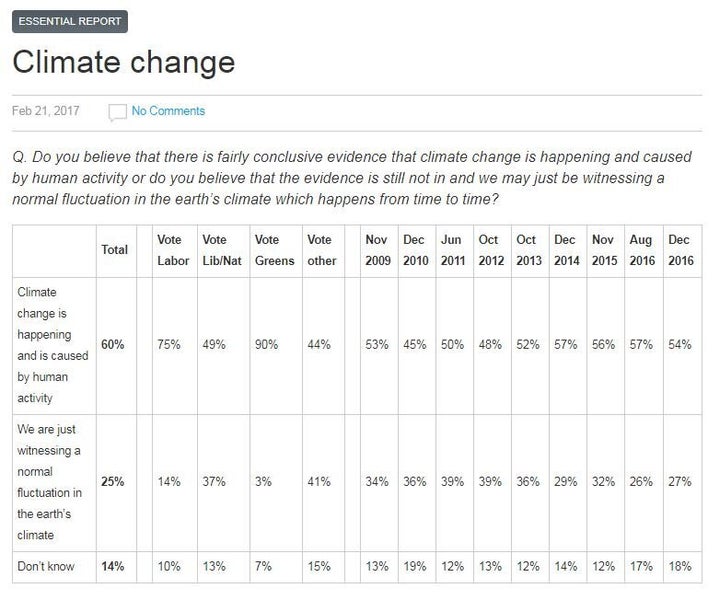The height and width of the screenshot is (600, 720).
Task: Select the Vote other column header
Action: [322, 250]
